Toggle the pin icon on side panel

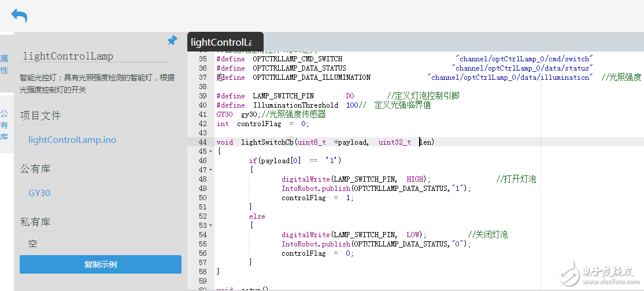coord(172,40)
